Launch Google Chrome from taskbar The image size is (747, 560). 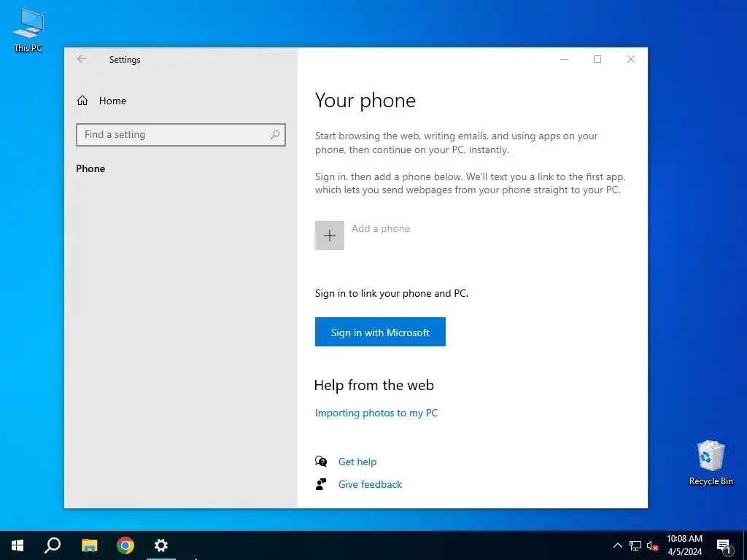(x=125, y=545)
